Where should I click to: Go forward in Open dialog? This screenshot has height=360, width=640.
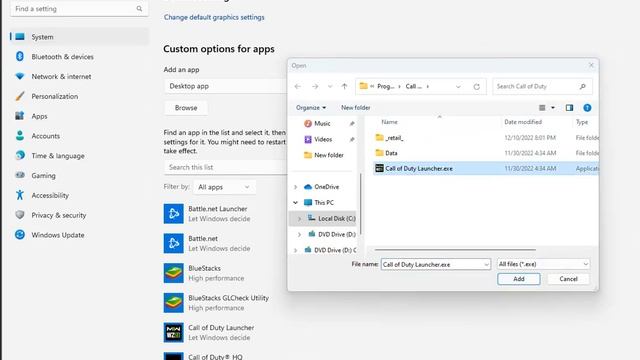tap(315, 86)
